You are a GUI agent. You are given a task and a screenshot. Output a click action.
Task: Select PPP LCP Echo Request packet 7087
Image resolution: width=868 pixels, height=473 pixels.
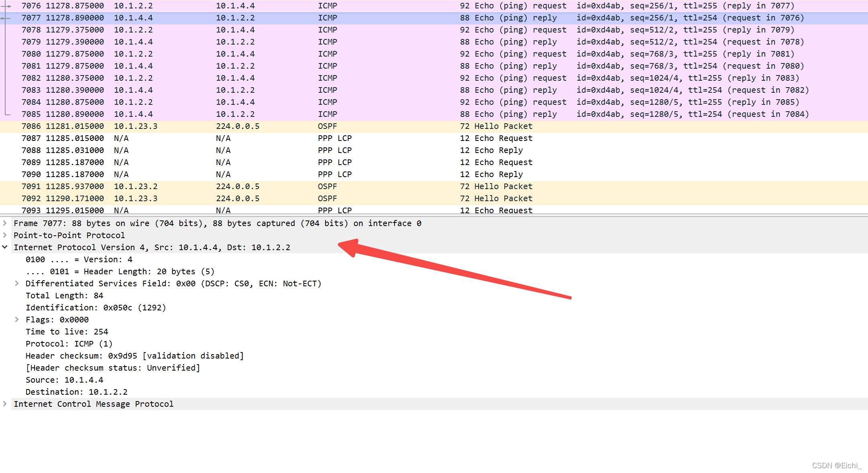tap(233, 138)
